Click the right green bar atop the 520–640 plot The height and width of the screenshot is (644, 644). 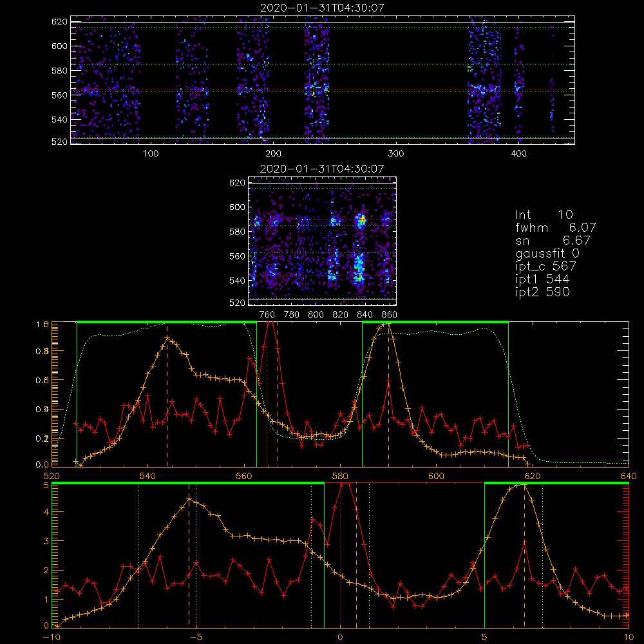coord(435,322)
